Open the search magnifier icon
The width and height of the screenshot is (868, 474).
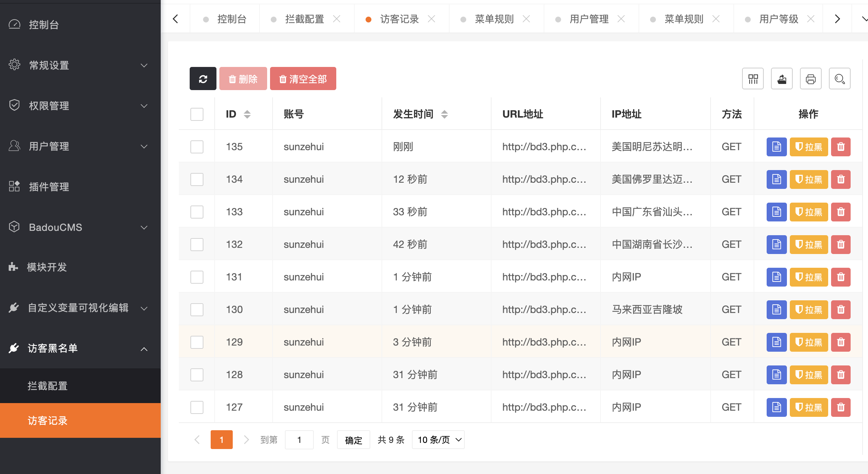tap(840, 79)
